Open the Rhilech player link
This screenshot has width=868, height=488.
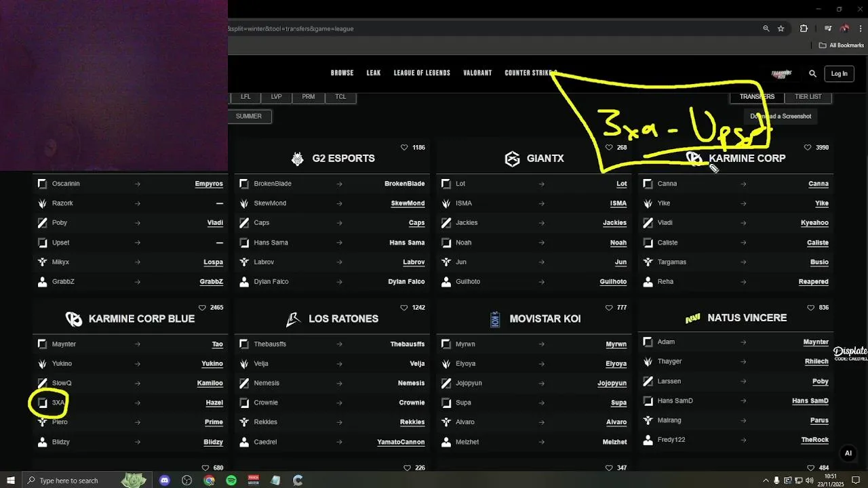[816, 362]
